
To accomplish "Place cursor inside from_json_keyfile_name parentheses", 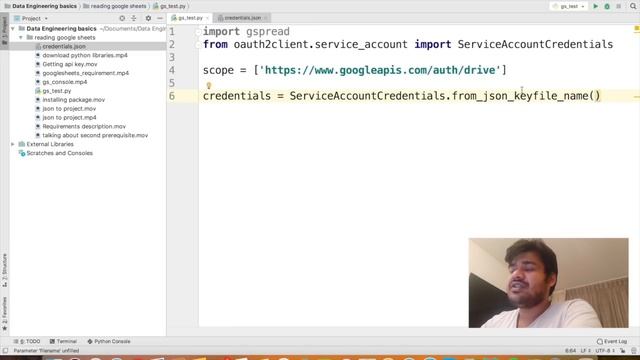I will pyautogui.click(x=594, y=96).
